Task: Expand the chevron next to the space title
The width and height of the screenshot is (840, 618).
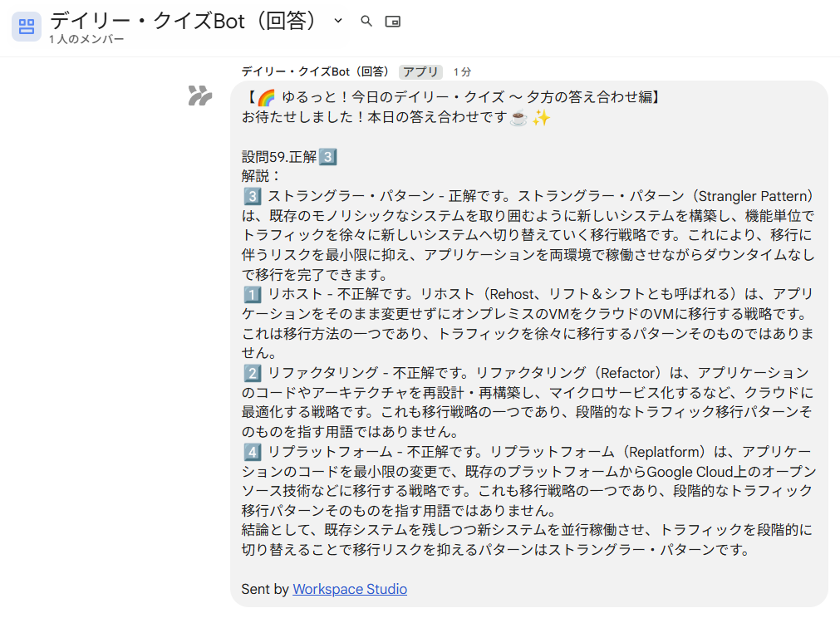Action: tap(338, 21)
